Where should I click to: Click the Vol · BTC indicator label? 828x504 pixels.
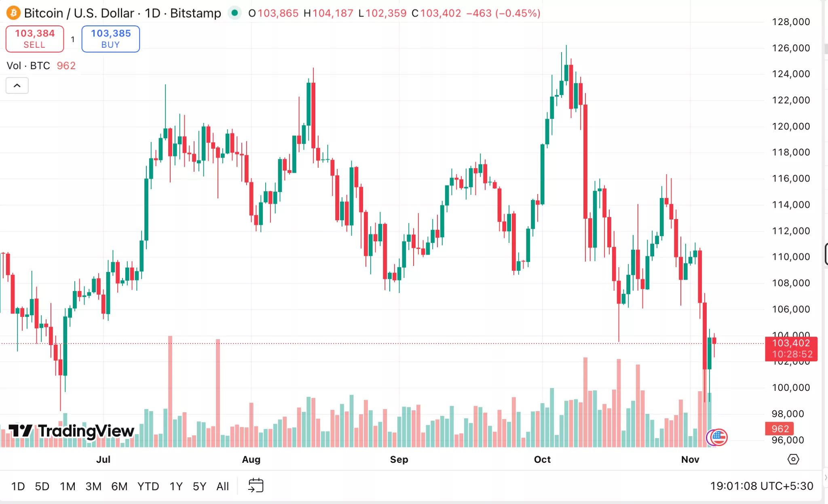tap(28, 65)
